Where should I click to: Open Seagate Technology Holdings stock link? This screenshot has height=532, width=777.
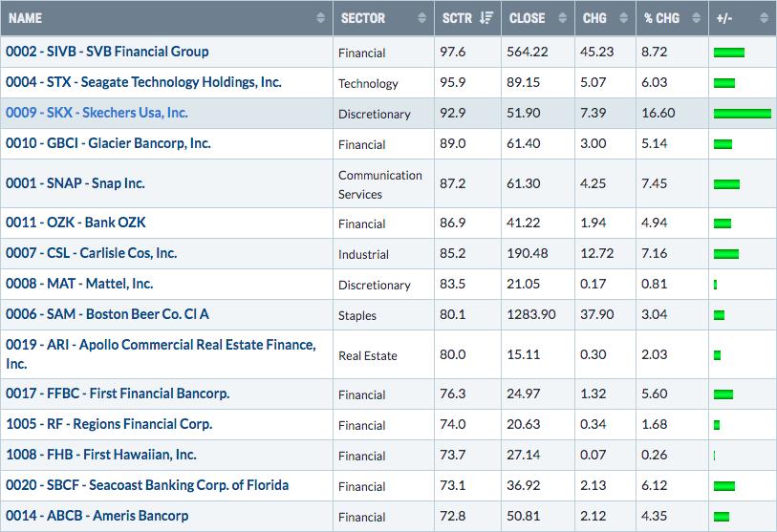143,82
